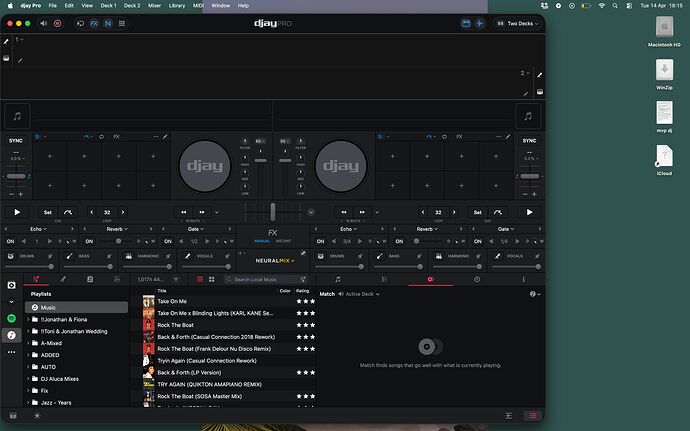This screenshot has width=690, height=431.
Task: Turn ON the deck 2 Gate effect
Action: [x=478, y=241]
